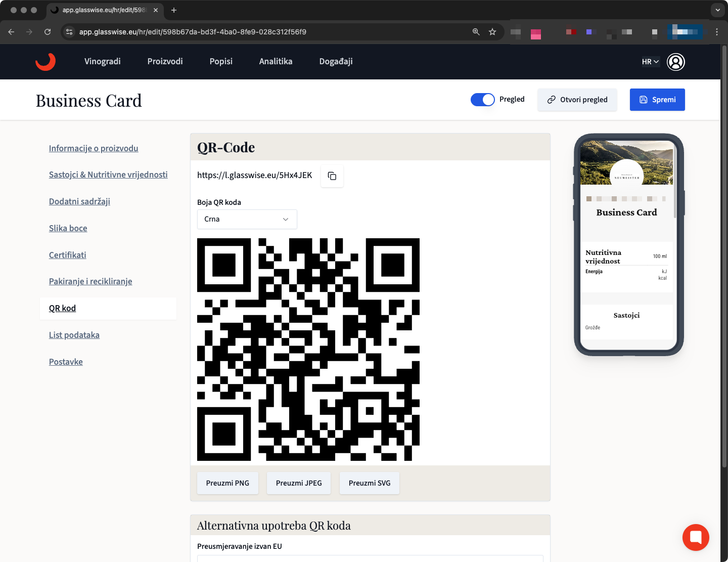Open Chrome three-dot menu
This screenshot has height=562, width=728.
coord(717,32)
